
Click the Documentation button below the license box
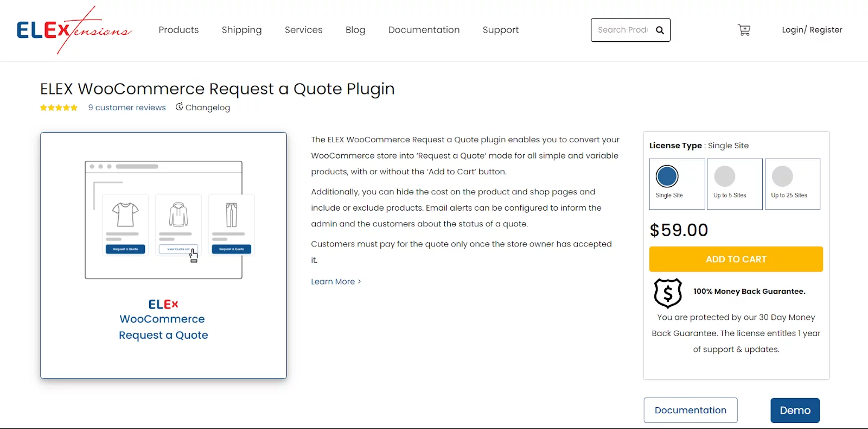[691, 410]
